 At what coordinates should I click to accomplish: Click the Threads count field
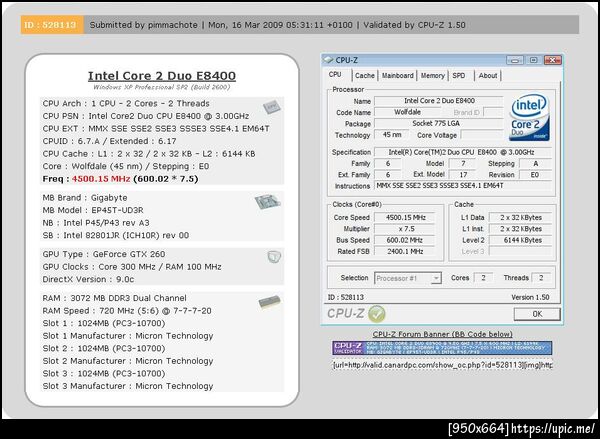tap(541, 278)
